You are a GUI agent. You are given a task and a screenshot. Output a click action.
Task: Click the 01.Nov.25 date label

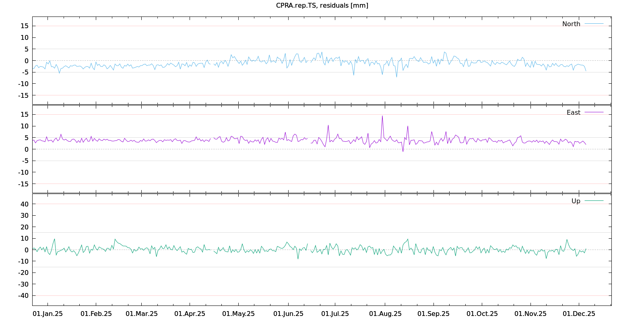[x=530, y=314]
